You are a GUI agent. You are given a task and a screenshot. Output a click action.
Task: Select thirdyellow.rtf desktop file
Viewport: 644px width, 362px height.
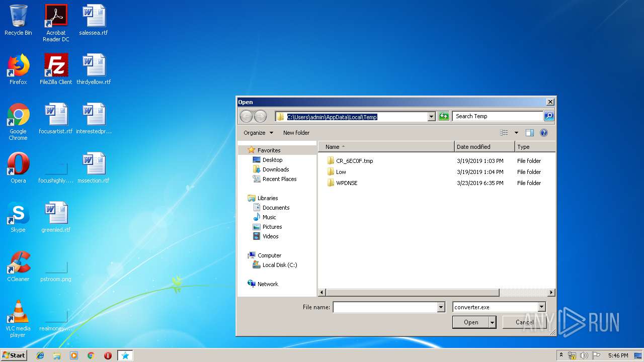tap(94, 69)
